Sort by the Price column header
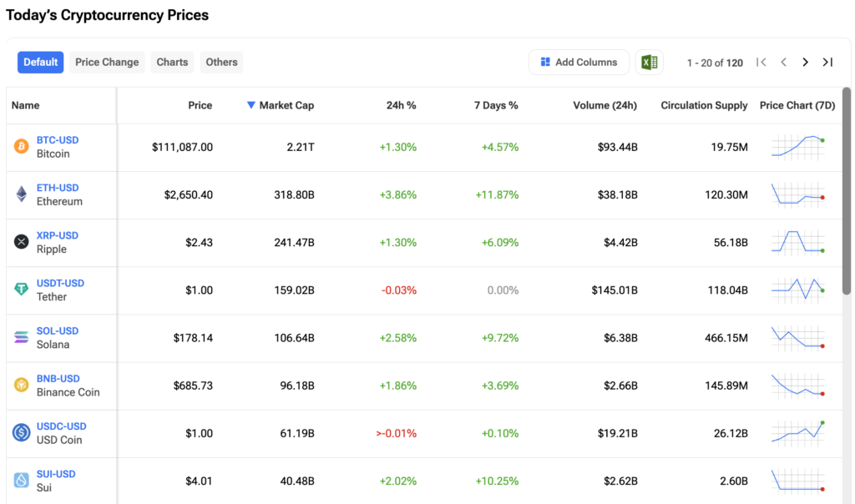 click(x=200, y=105)
